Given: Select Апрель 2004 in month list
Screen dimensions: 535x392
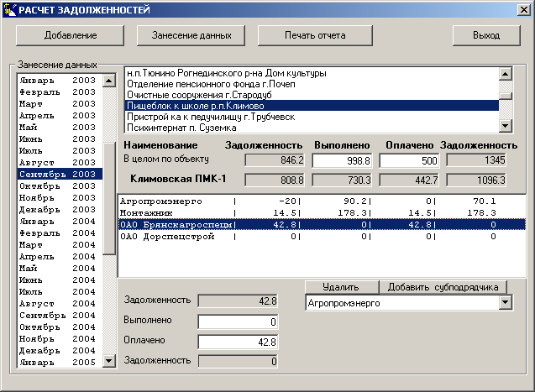Looking at the screenshot, I should click(60, 257).
